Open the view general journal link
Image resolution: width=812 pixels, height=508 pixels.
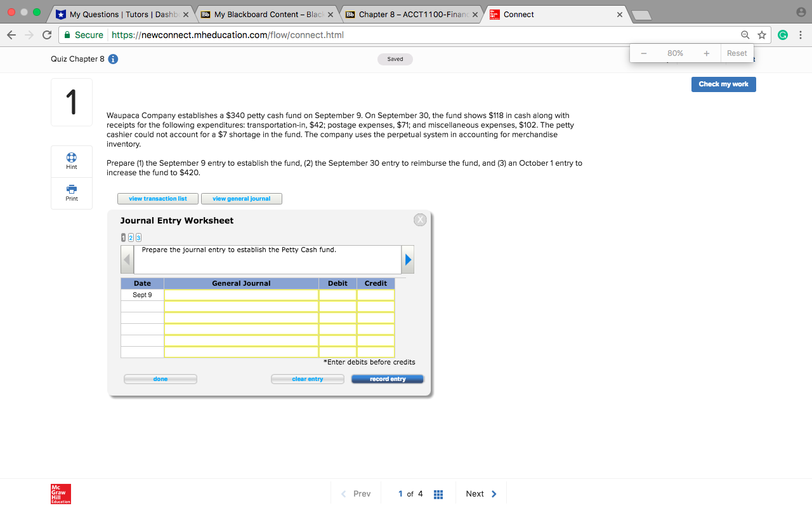tap(241, 198)
